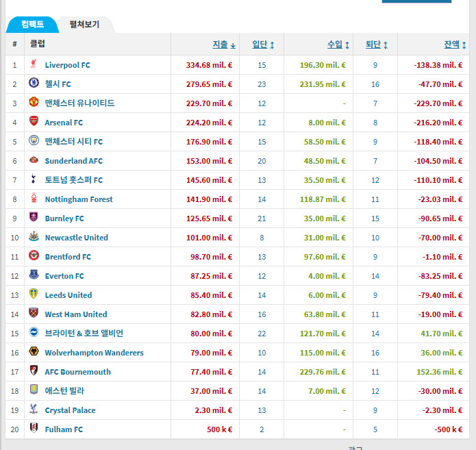
Task: Click the Fulham FC crest icon
Action: (34, 428)
